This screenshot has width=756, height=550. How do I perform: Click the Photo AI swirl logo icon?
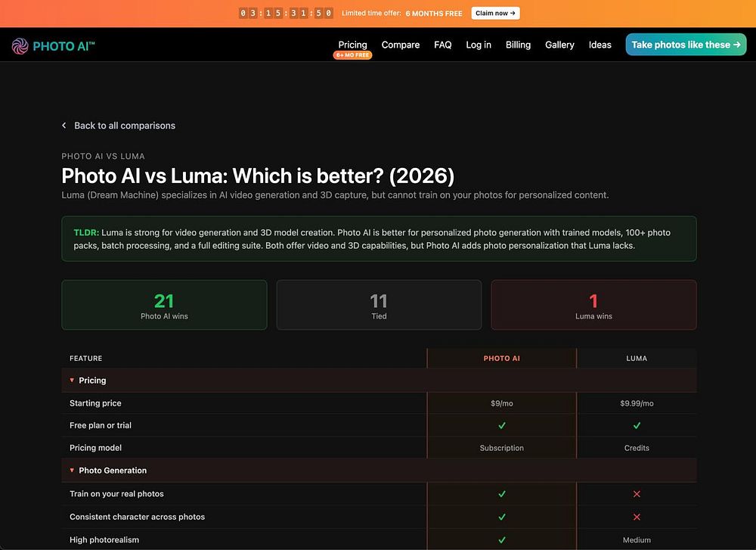(x=20, y=46)
